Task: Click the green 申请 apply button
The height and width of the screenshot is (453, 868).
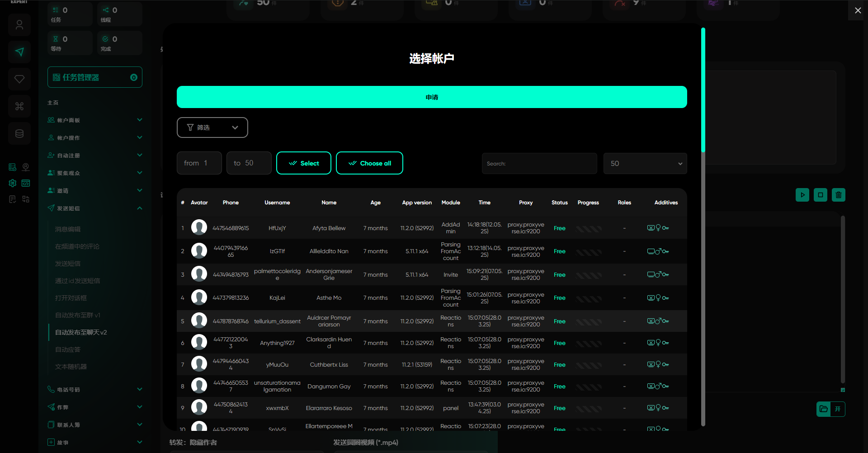Action: click(431, 97)
